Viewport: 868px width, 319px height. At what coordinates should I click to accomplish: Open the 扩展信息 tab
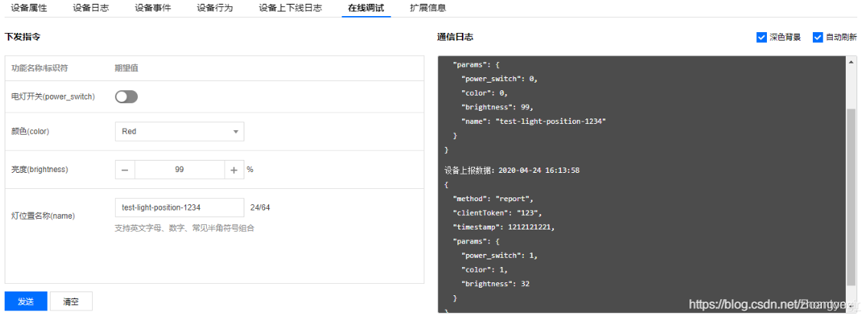[x=428, y=8]
